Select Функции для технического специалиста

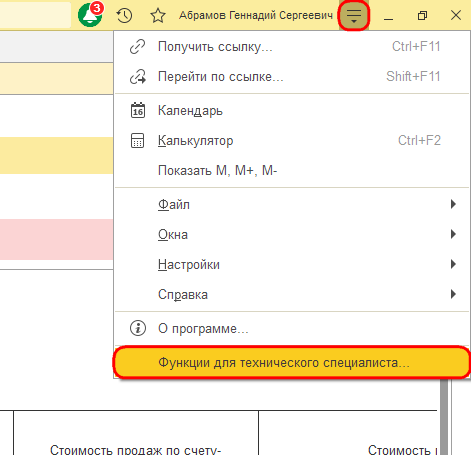click(x=292, y=362)
